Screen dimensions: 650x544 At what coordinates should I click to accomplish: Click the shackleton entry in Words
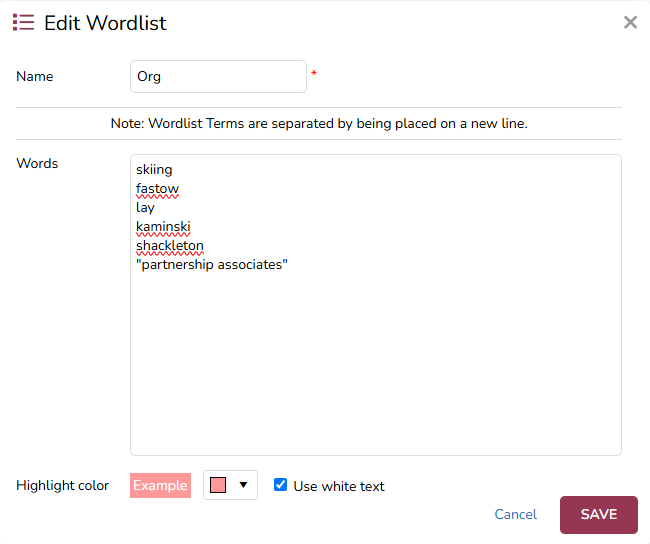tap(170, 246)
